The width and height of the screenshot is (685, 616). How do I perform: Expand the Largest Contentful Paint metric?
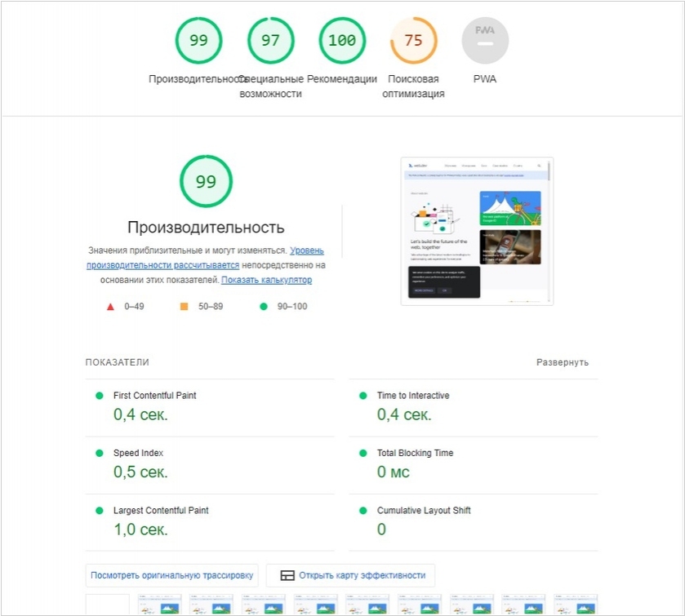tap(161, 511)
